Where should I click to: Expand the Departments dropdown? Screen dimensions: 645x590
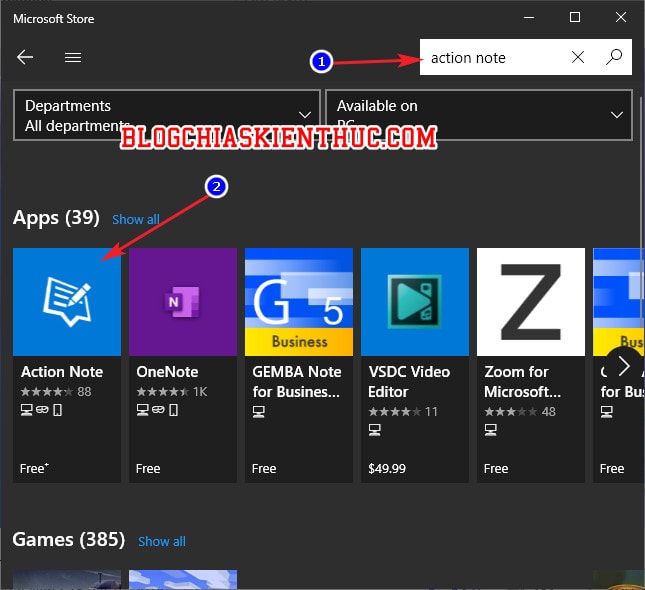pyautogui.click(x=167, y=115)
